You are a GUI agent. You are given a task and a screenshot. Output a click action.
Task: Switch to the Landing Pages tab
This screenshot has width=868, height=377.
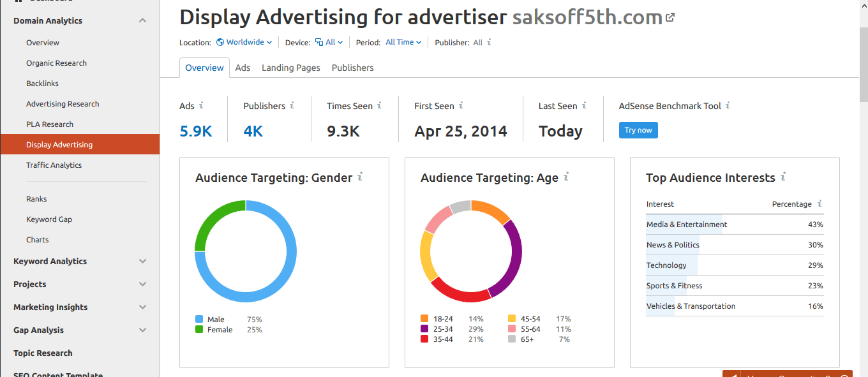coord(290,67)
